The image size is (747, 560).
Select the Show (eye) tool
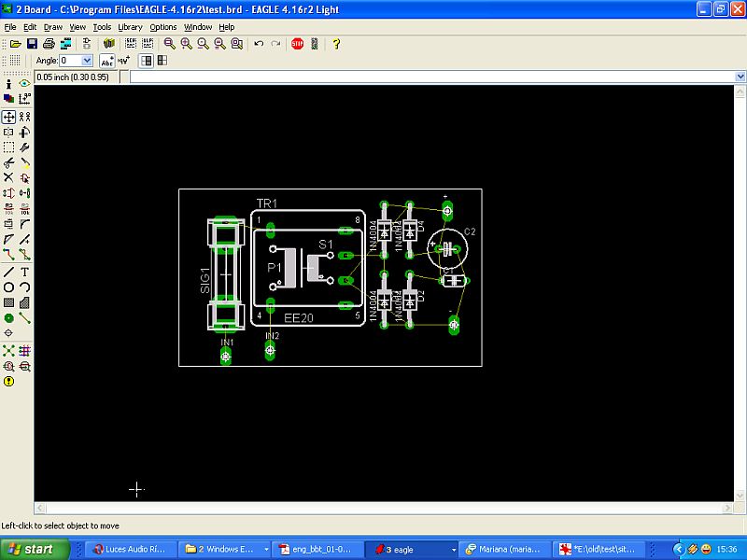(25, 84)
